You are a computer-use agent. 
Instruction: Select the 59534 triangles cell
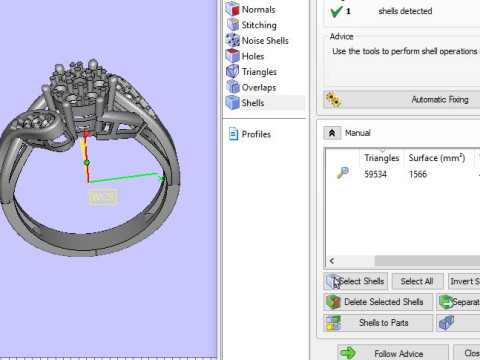coord(376,174)
